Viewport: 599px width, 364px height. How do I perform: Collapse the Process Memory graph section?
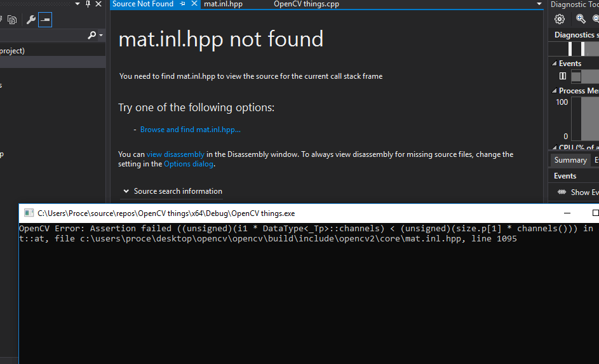point(555,90)
